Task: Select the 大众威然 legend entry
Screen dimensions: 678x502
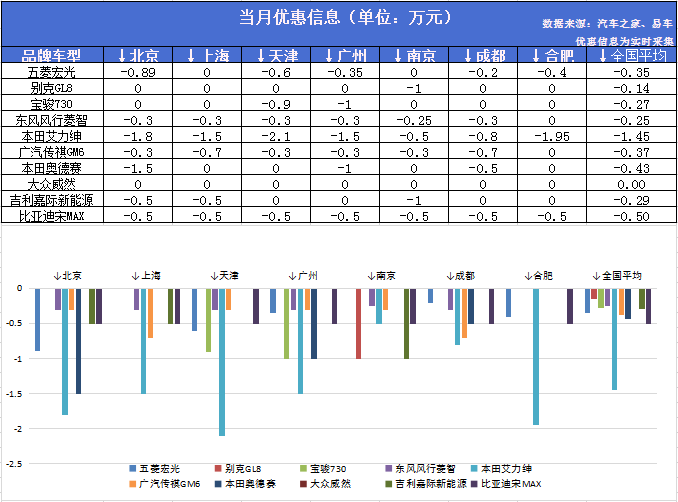Action: 326,484
